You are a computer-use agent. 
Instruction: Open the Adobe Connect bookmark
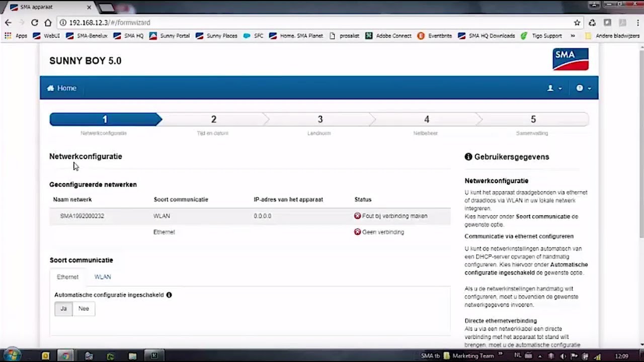coord(388,36)
